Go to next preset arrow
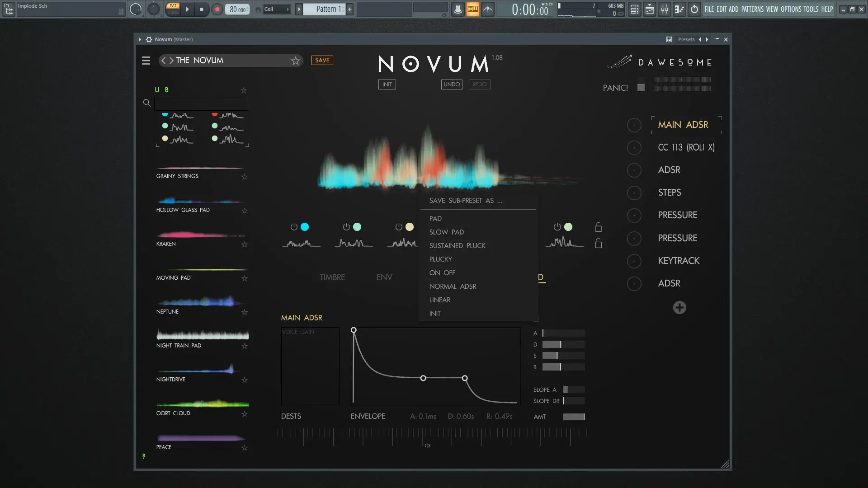868x488 pixels. 171,61
